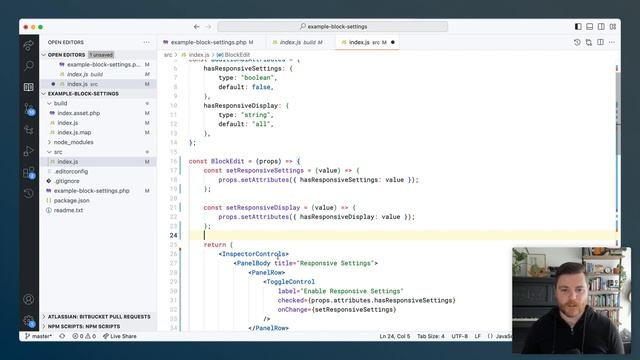
Task: Go forward using the right navigation arrow
Action: click(x=209, y=27)
